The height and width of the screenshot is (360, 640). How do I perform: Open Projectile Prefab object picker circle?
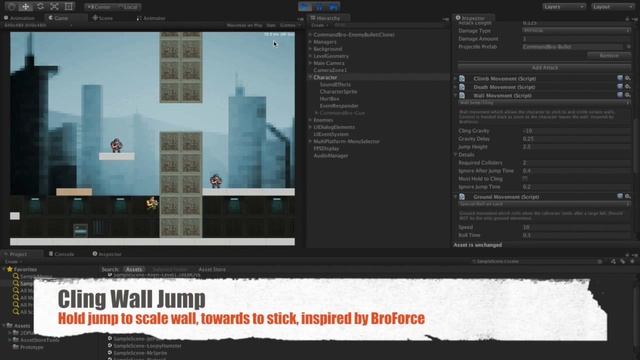click(x=629, y=47)
